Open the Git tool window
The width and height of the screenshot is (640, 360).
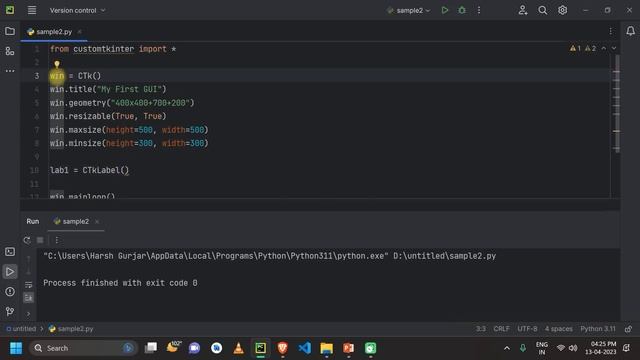point(10,311)
